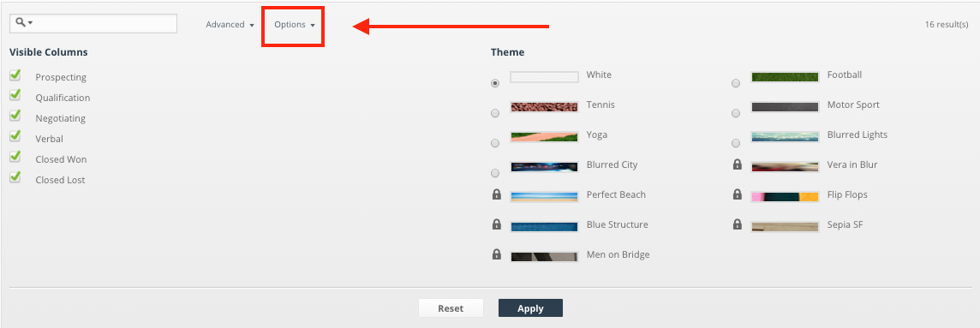The image size is (980, 328).
Task: Toggle the Closed Won checkbox
Action: pyautogui.click(x=15, y=158)
